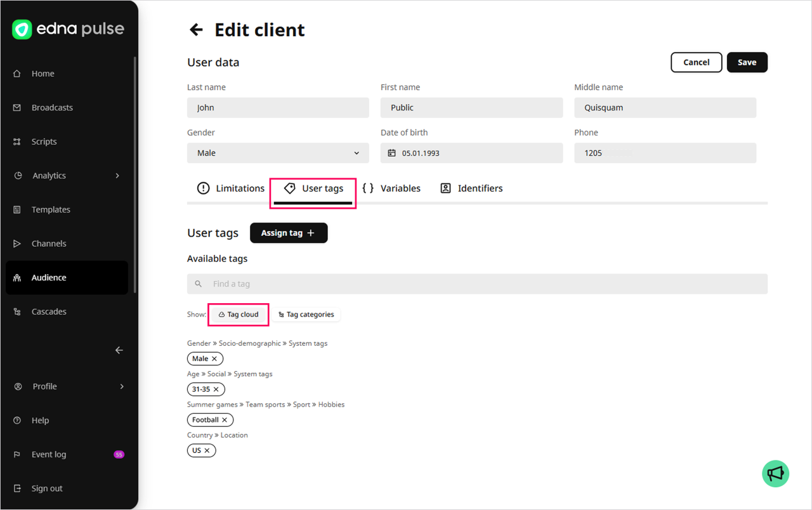Focus the Find a tag search field
This screenshot has width=812, height=510.
[x=477, y=284]
